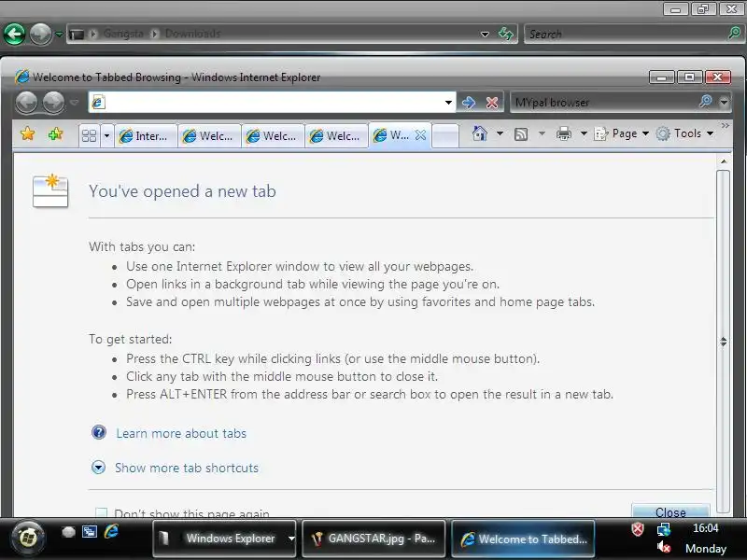Click Downloads in Explorer breadcrumb

pos(192,34)
